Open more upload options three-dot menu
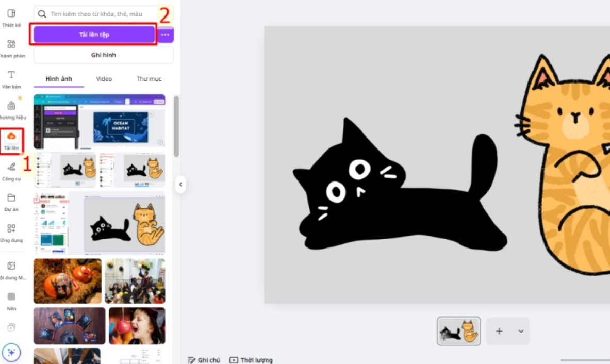 (165, 35)
